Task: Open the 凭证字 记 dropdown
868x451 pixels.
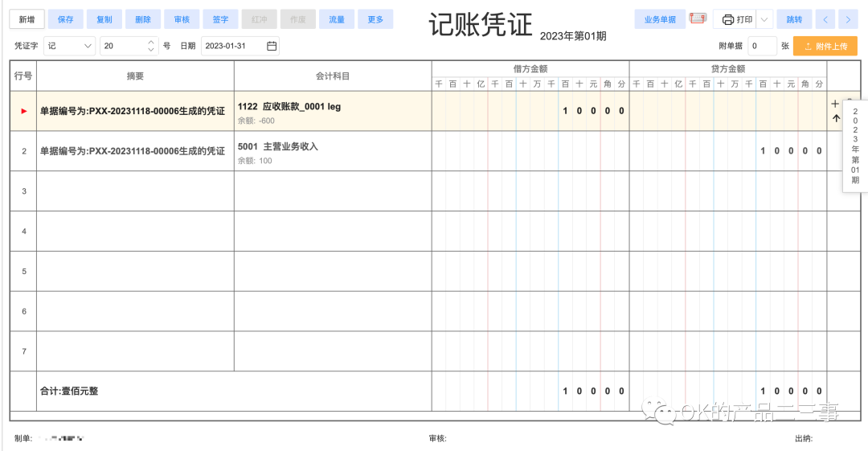Action: 69,46
